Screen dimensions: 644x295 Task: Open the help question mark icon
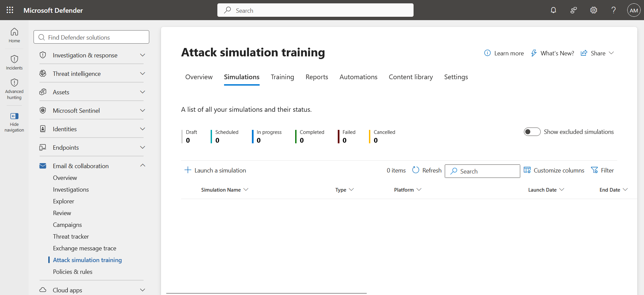coord(613,10)
